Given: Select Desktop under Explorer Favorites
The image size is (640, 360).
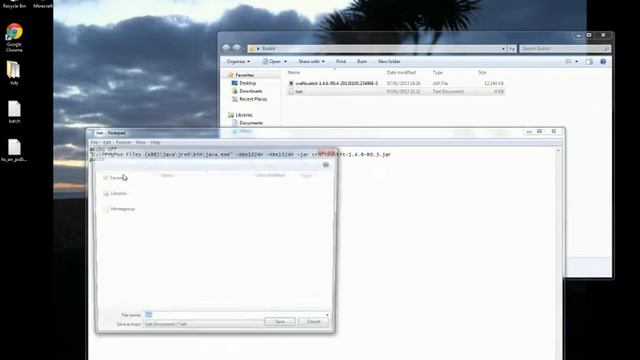Looking at the screenshot, I should tap(247, 83).
